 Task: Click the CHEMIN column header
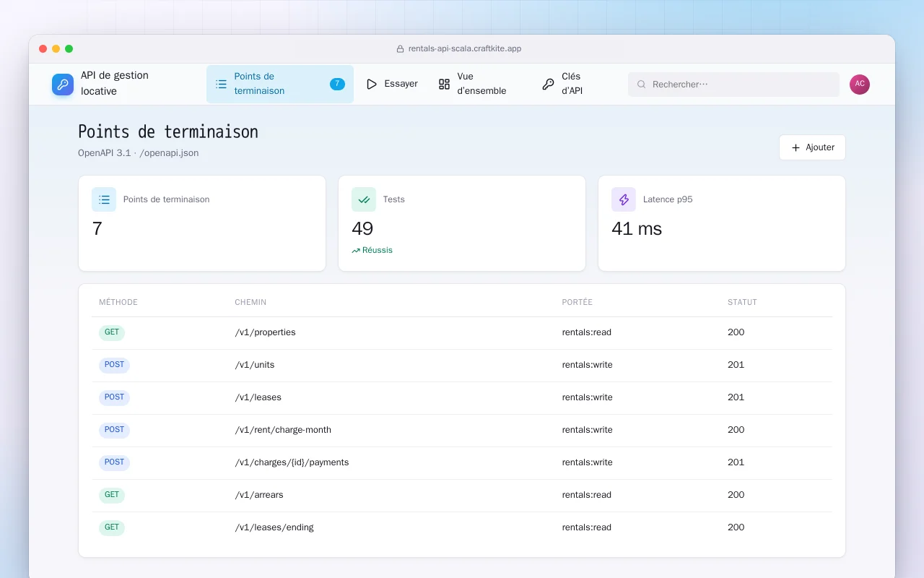point(250,302)
